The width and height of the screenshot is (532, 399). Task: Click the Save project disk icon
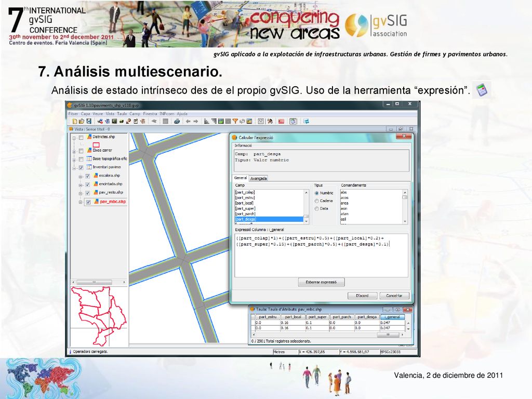88,121
